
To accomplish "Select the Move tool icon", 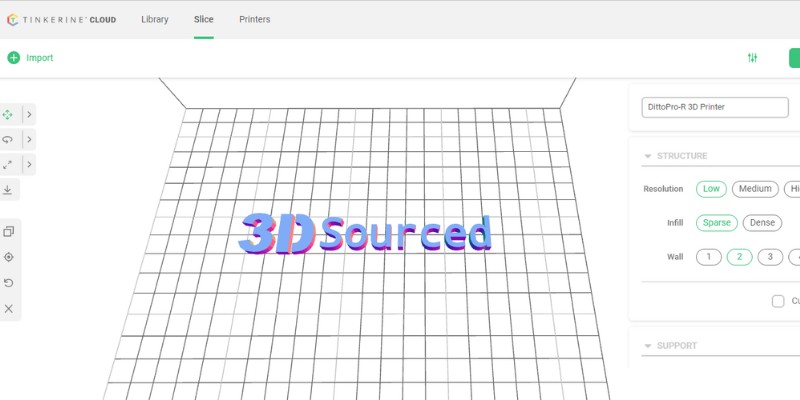I will pyautogui.click(x=8, y=114).
